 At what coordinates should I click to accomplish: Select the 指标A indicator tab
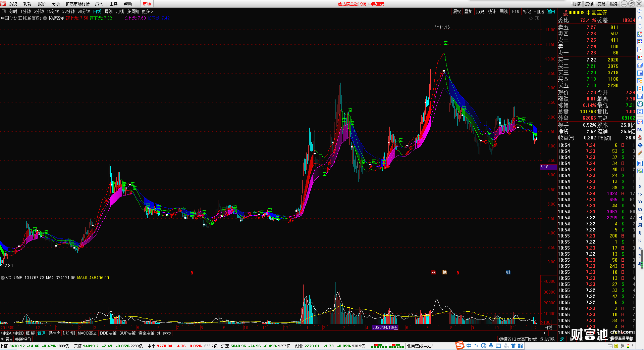[x=6, y=333]
